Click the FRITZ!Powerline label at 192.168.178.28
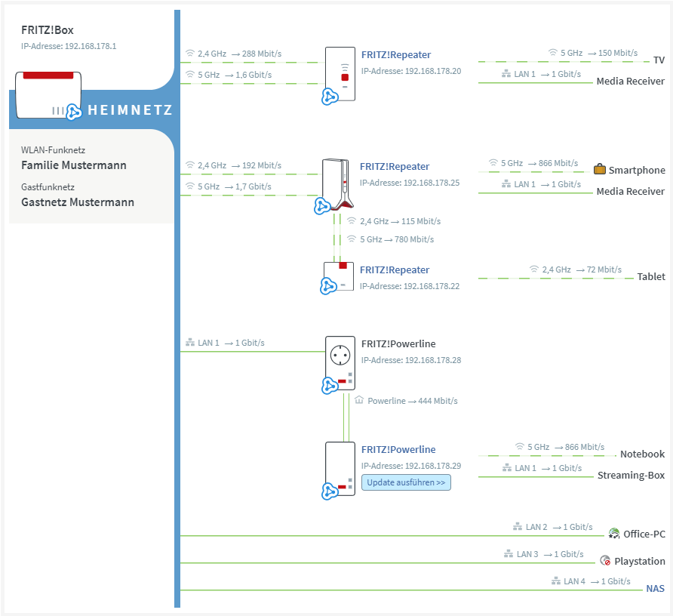The width and height of the screenshot is (673, 616). (398, 343)
